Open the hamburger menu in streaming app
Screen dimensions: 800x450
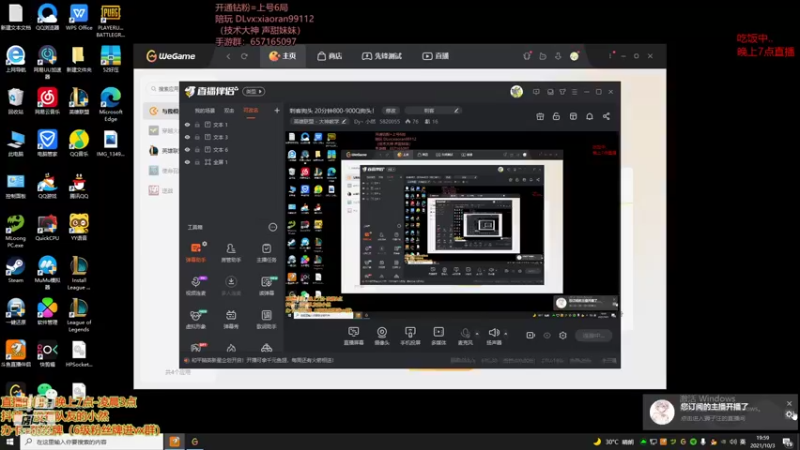[x=574, y=92]
